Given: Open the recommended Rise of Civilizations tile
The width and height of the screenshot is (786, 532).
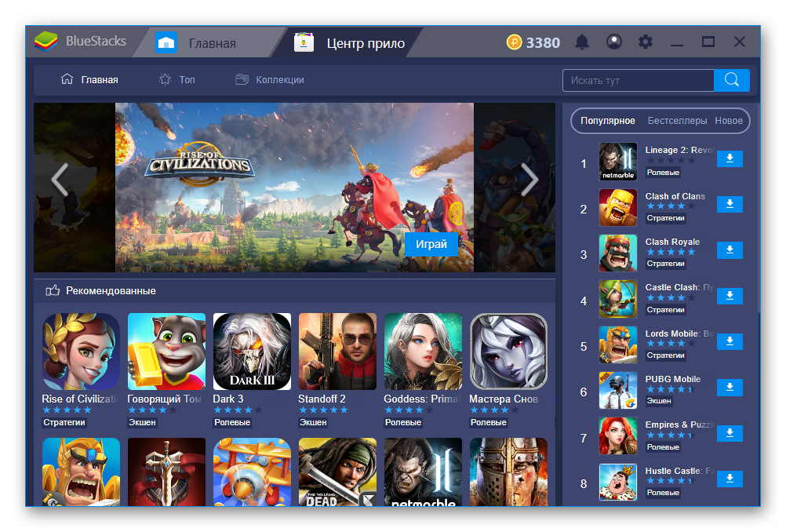Looking at the screenshot, I should [81, 352].
